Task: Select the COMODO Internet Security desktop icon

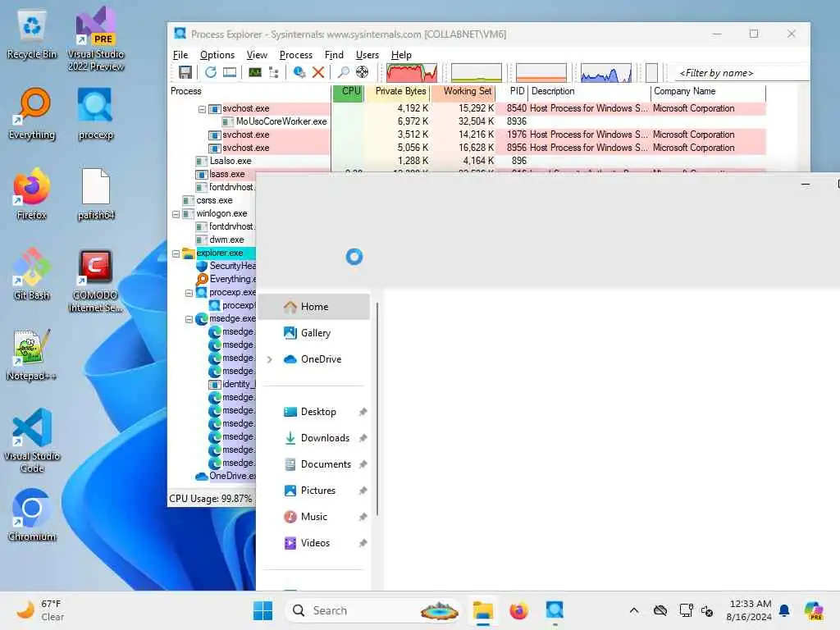Action: point(96,281)
